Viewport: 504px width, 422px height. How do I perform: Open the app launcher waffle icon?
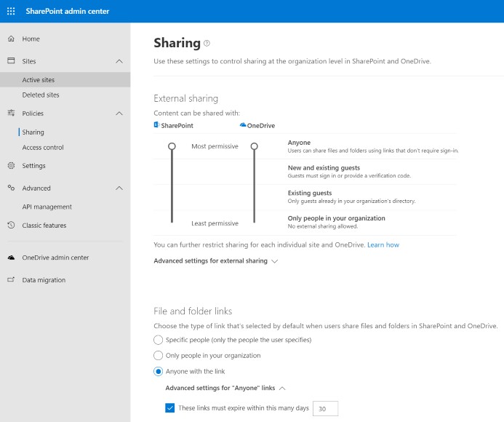coord(11,11)
